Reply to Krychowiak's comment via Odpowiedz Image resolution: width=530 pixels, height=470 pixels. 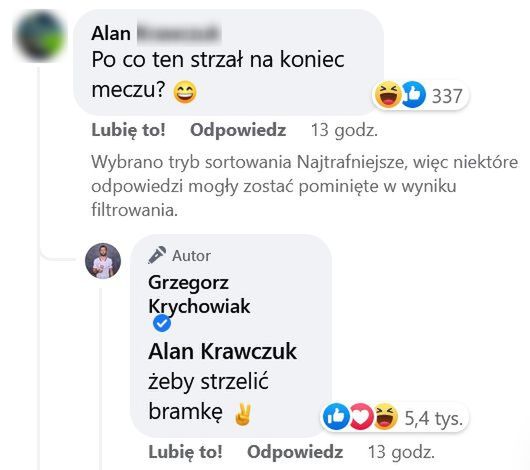click(295, 452)
